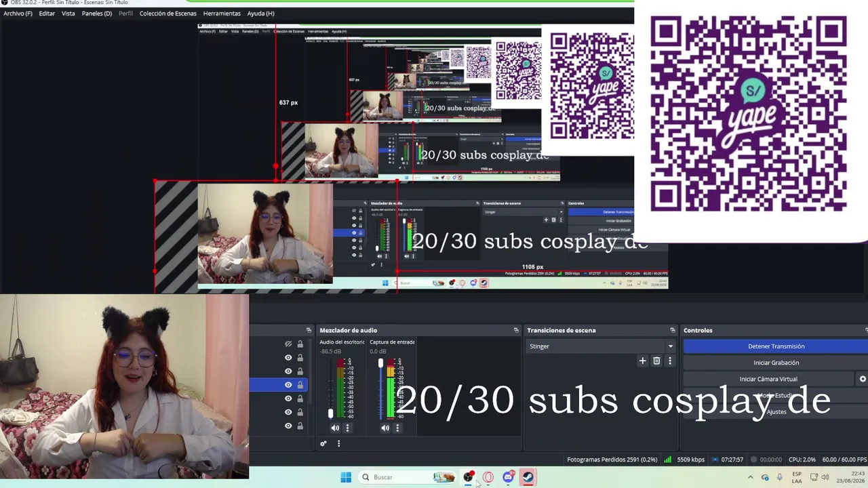The image size is (868, 488).
Task: Open the audio mixer footer three-dot menu
Action: (x=338, y=444)
